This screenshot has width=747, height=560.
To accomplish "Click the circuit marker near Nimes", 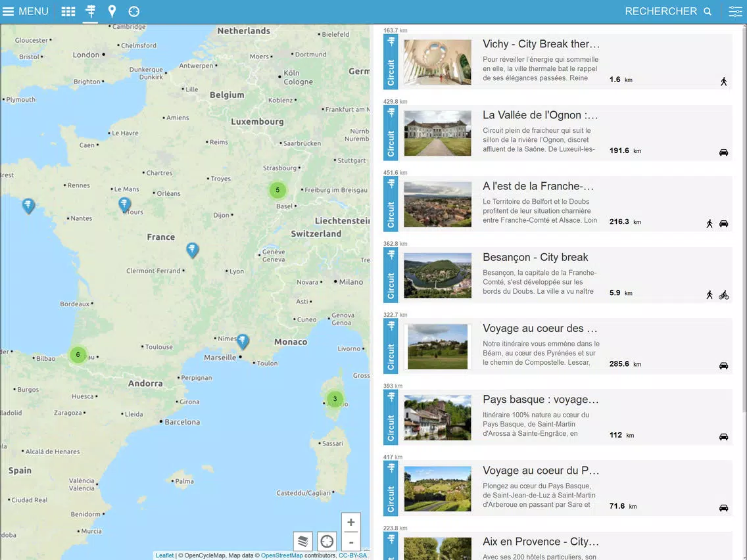I will pos(243,341).
